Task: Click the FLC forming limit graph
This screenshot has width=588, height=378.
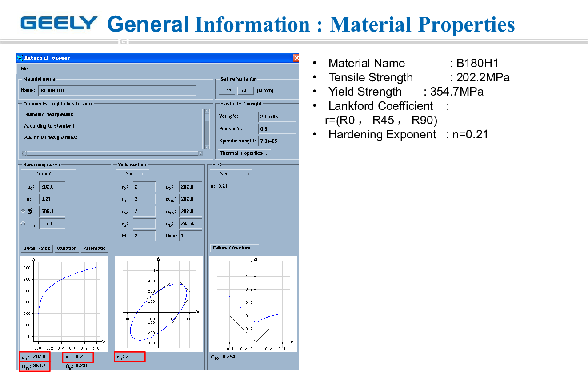Action: [253, 303]
